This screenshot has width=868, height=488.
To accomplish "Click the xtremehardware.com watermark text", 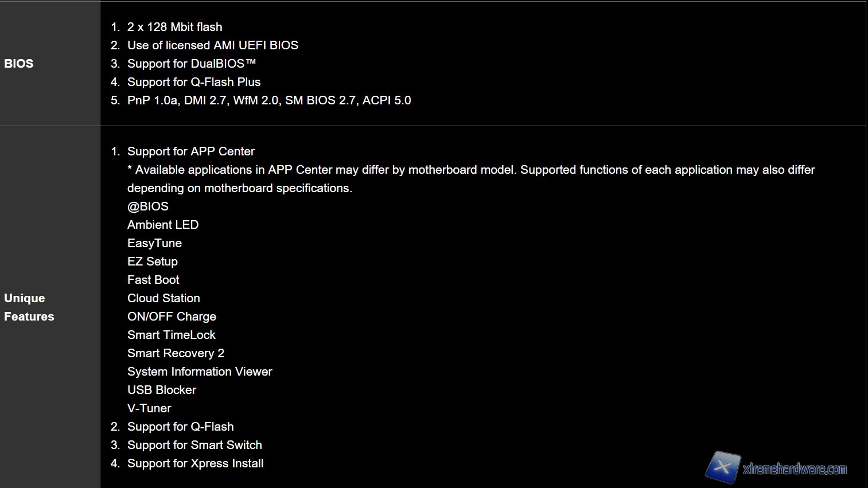I will (x=795, y=469).
